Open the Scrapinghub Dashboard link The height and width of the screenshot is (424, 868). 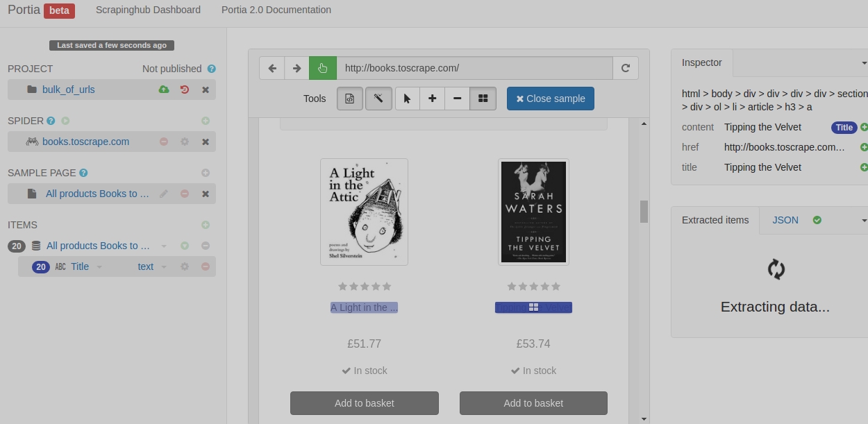(x=148, y=10)
